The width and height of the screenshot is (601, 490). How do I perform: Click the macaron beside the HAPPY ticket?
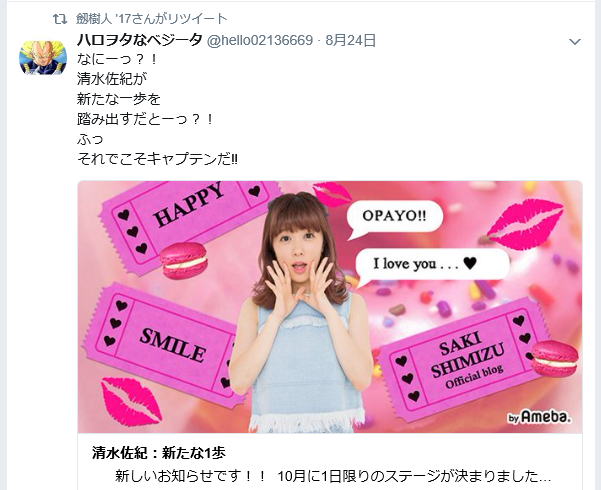click(x=184, y=260)
